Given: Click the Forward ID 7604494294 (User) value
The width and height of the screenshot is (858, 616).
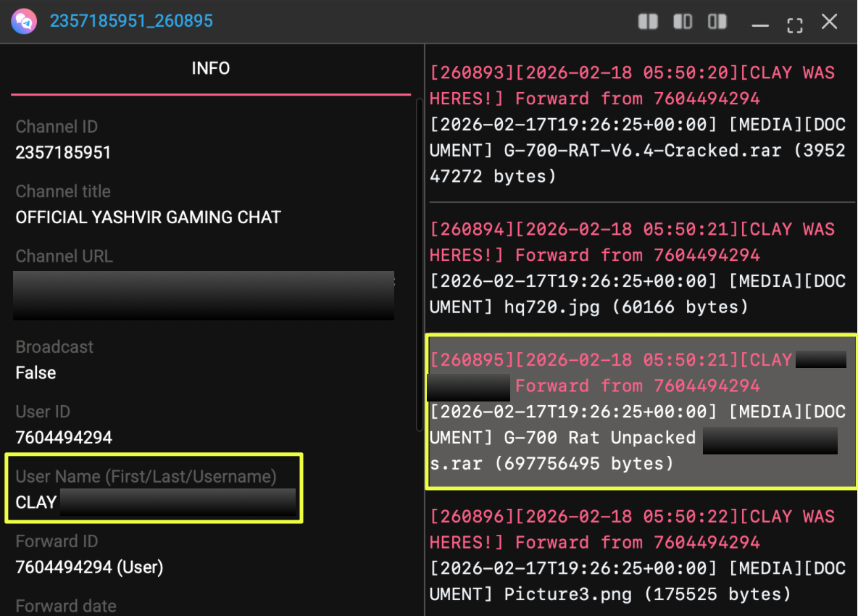Looking at the screenshot, I should (x=89, y=567).
